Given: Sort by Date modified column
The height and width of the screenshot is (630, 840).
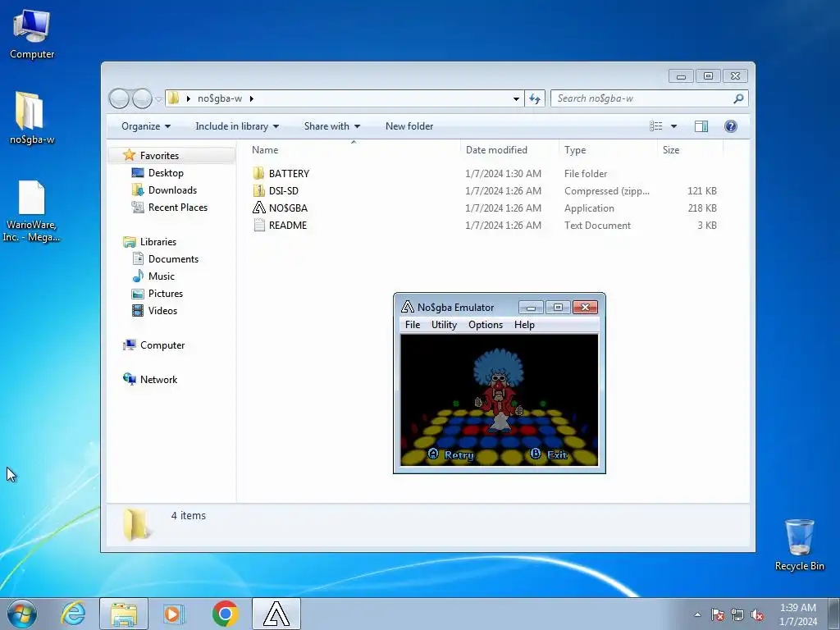Looking at the screenshot, I should tap(509, 150).
